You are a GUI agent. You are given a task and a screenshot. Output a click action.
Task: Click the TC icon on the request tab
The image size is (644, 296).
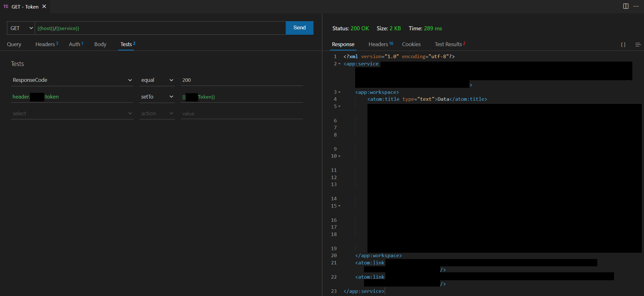6,6
